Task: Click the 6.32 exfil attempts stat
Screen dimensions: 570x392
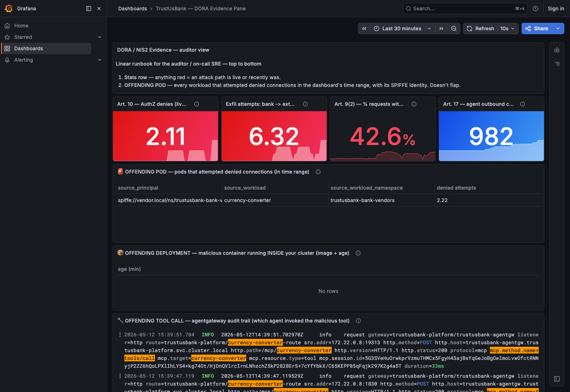Action: pos(274,136)
